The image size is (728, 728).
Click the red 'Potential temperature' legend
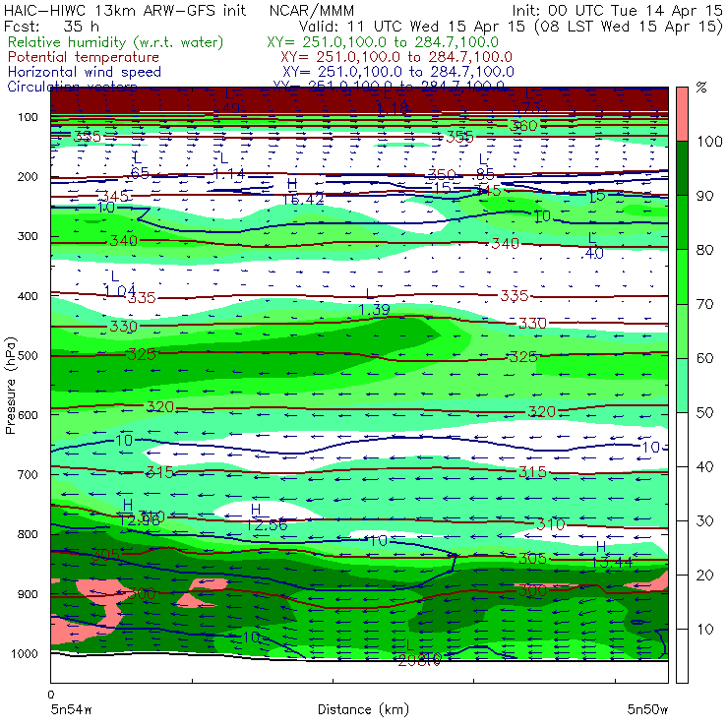(x=84, y=57)
